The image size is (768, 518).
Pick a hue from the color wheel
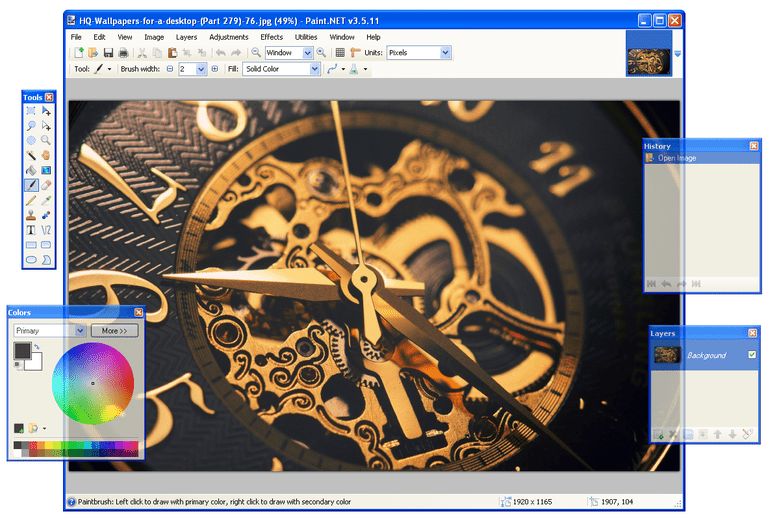click(93, 383)
